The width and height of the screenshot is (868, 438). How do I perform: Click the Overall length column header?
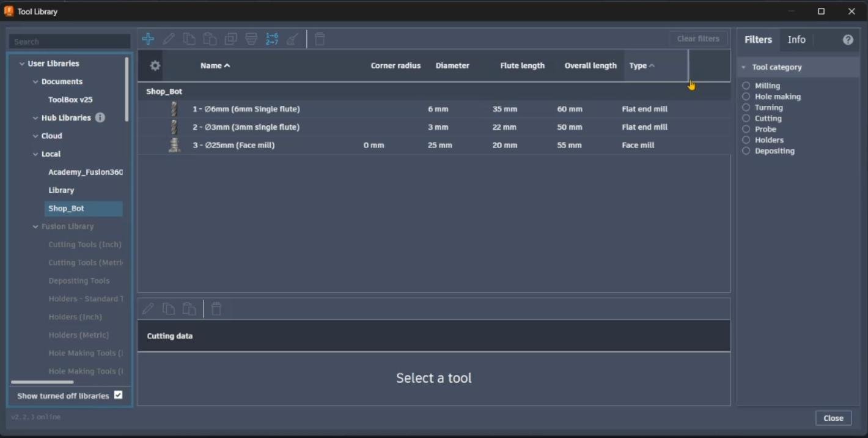click(x=590, y=65)
